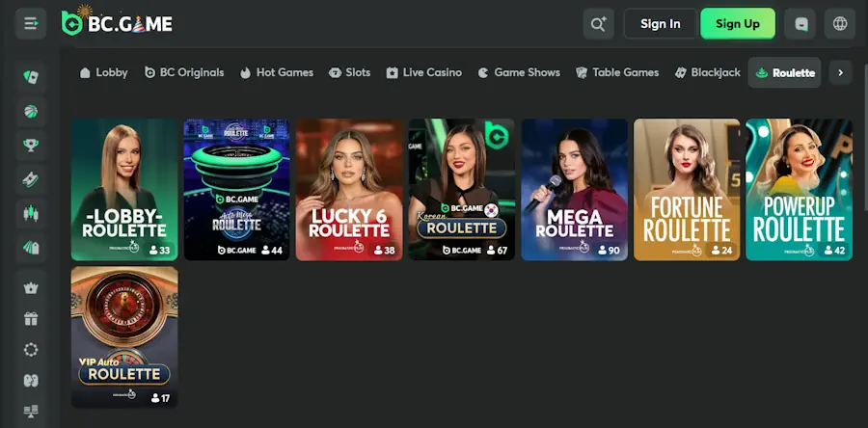Image resolution: width=868 pixels, height=428 pixels.
Task: Open the price tags sidebar icon
Action: [x=31, y=247]
